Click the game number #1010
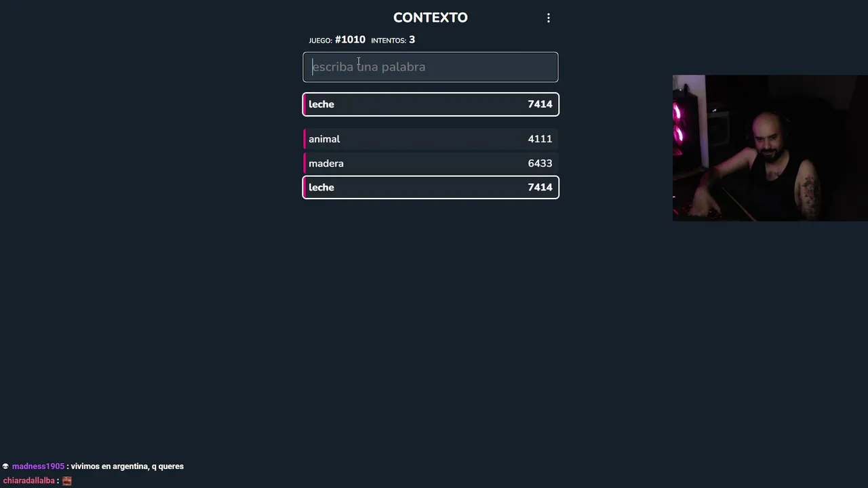 350,40
